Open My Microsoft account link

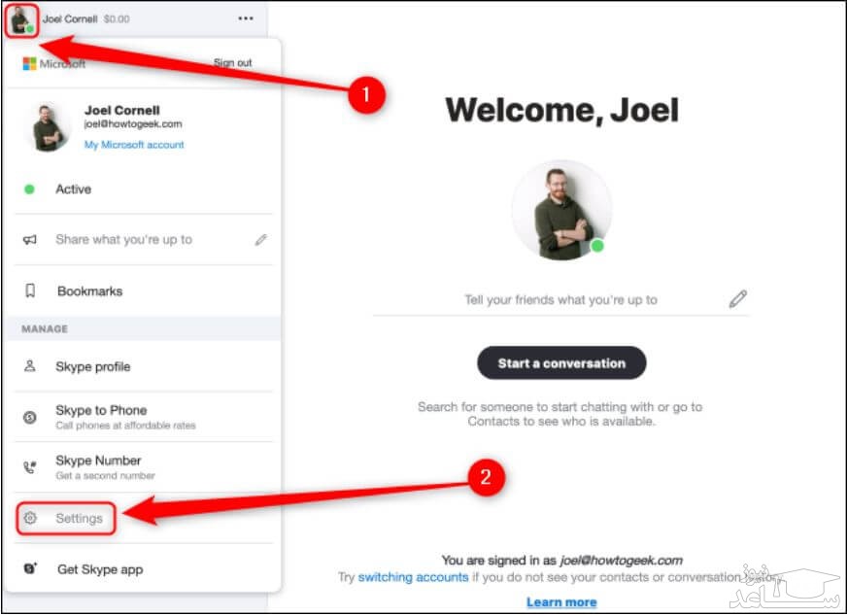tap(134, 145)
